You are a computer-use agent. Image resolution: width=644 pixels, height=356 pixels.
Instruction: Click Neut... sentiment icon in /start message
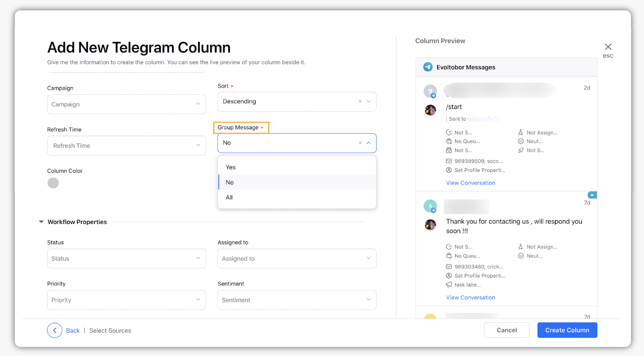(521, 141)
